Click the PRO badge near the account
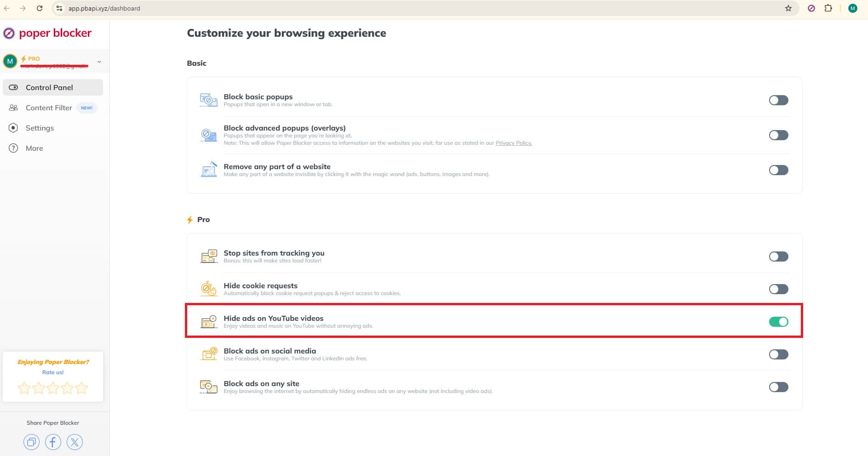Screen dimensions: 868x456 [33, 59]
